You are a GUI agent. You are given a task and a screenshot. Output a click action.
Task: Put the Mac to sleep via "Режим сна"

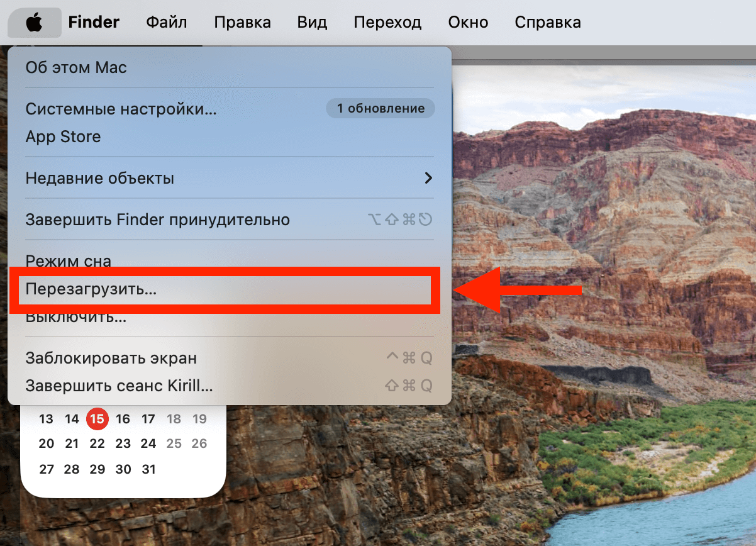point(68,260)
